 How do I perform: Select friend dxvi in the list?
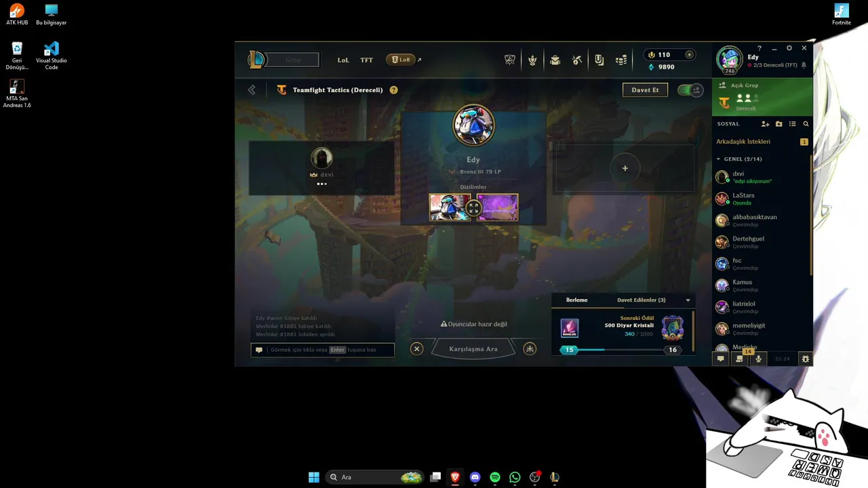pyautogui.click(x=762, y=177)
